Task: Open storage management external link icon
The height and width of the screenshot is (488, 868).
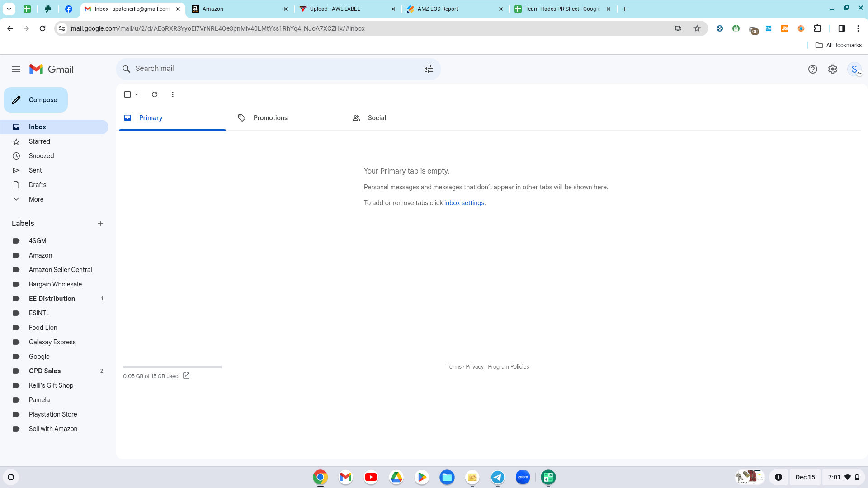Action: point(186,375)
